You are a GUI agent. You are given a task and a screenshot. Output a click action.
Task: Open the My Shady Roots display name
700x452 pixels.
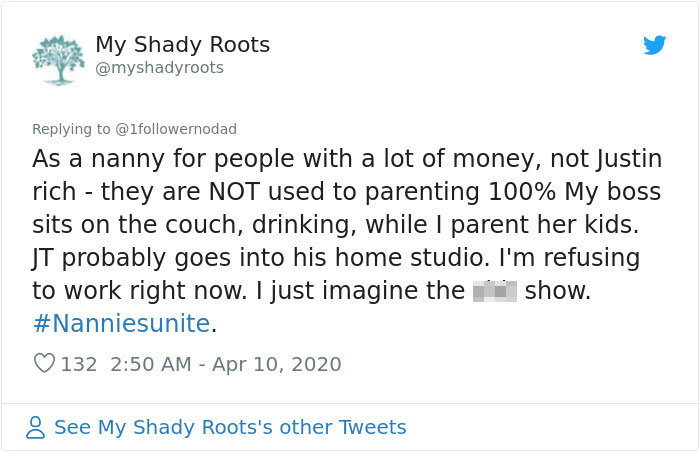point(182,45)
